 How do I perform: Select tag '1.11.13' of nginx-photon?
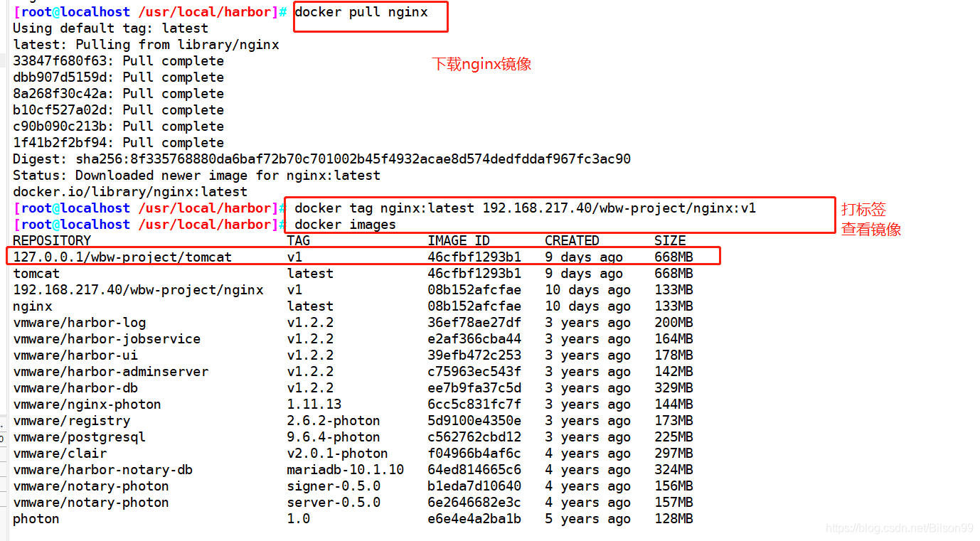click(x=314, y=405)
